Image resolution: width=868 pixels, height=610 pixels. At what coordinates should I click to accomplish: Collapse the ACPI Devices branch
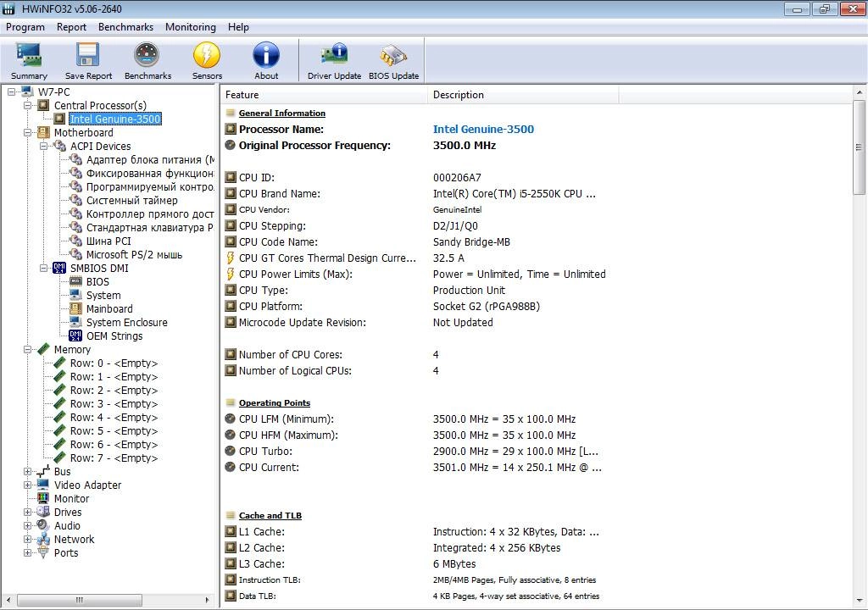point(44,146)
